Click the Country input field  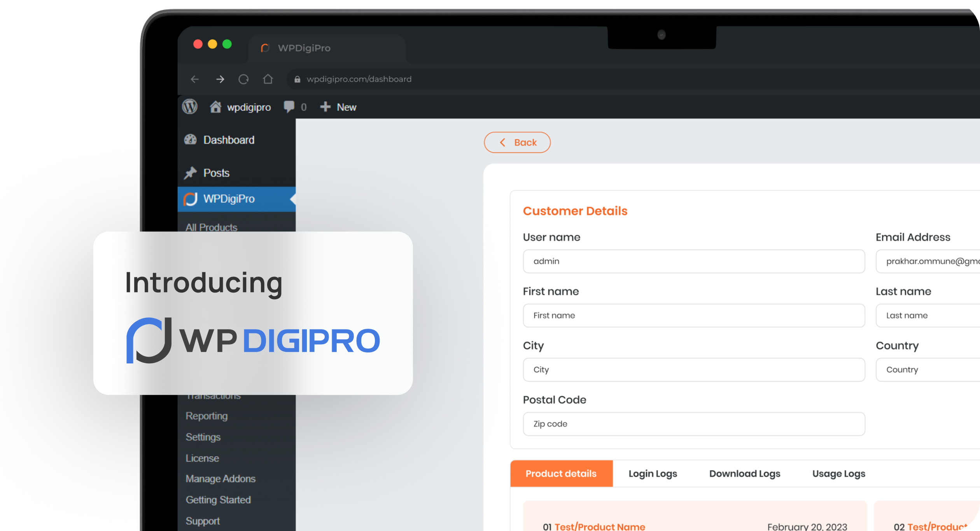click(928, 370)
